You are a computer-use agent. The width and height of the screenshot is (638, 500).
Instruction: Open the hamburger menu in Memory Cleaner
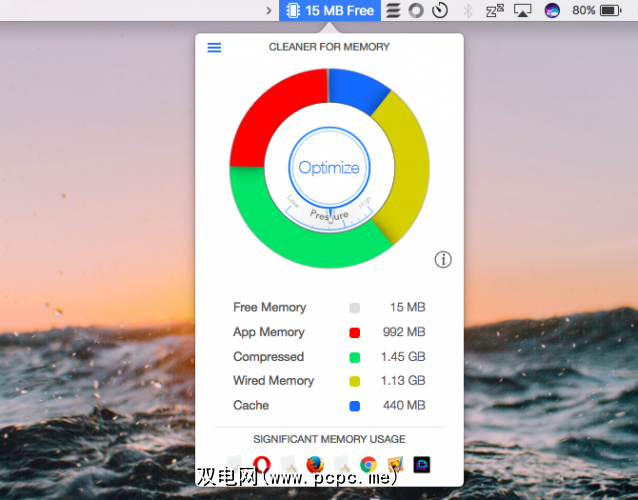click(214, 47)
